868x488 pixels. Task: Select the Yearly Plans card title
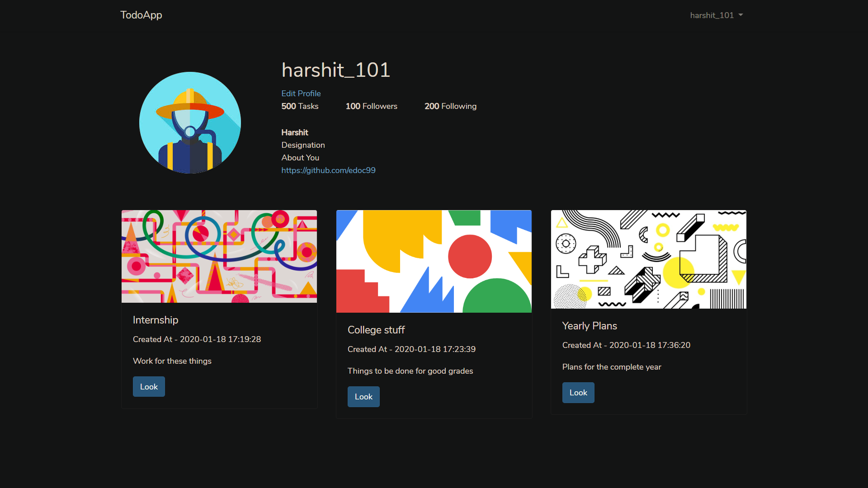click(x=590, y=326)
